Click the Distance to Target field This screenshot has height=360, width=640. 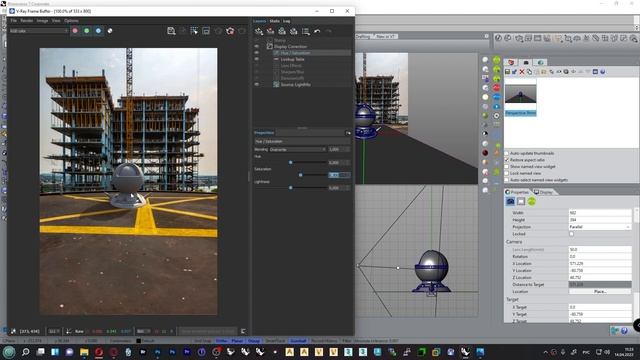click(600, 284)
